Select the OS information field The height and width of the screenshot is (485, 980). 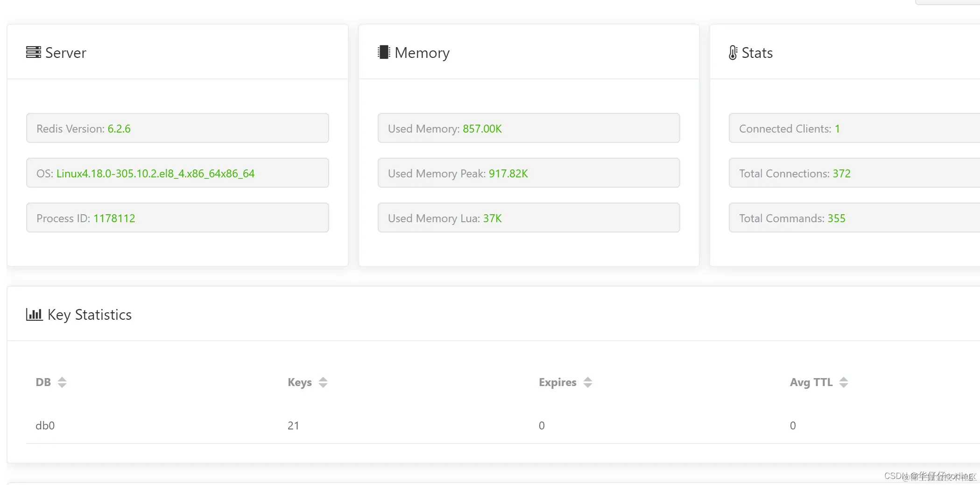coord(177,173)
